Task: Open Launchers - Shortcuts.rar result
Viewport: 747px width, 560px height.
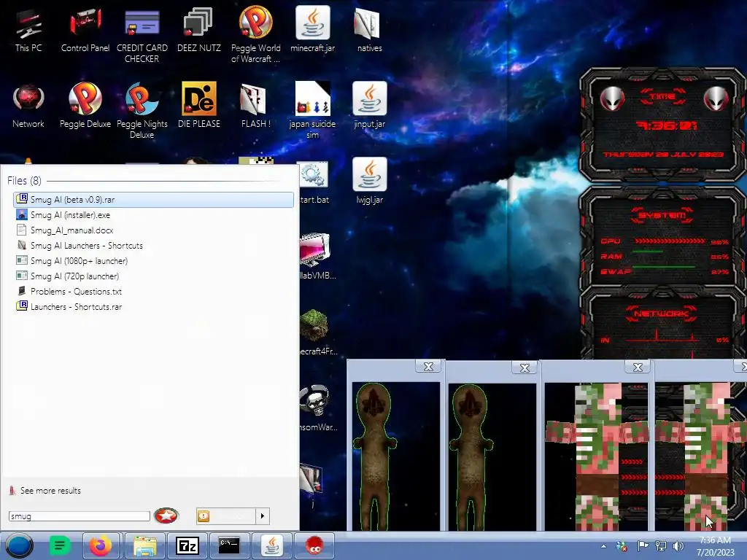Action: coord(153,306)
